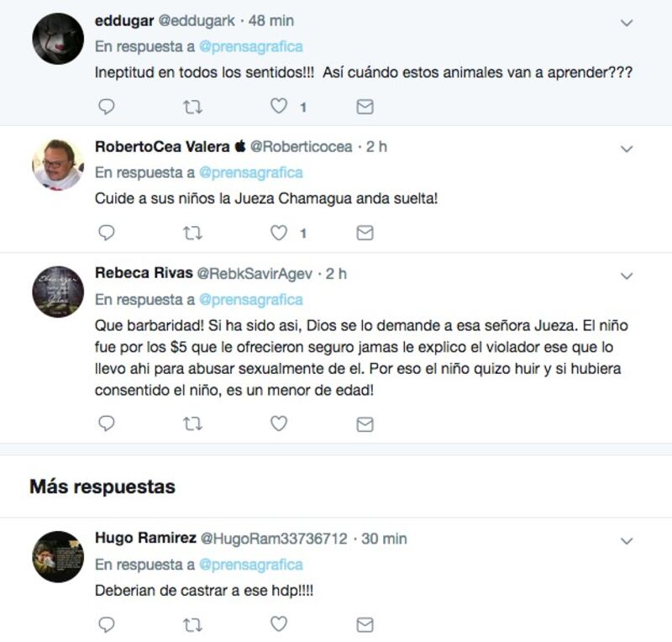The width and height of the screenshot is (672, 642).
Task: Share Rebeca Rivas's tweet by message envelope
Action: (x=365, y=424)
